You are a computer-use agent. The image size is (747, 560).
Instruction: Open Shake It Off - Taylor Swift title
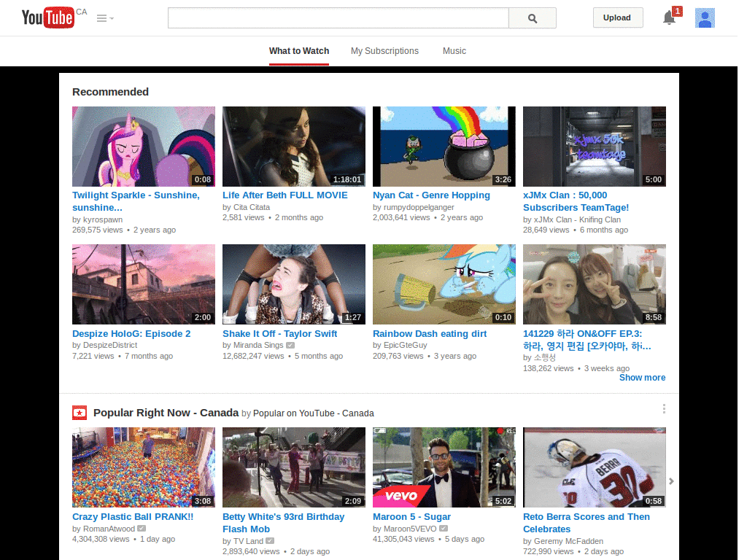coord(279,334)
